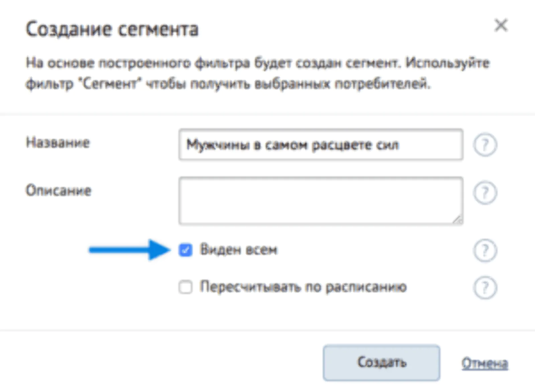
Task: Enable Пересчитывать по расписанию checkbox
Action: pos(186,287)
